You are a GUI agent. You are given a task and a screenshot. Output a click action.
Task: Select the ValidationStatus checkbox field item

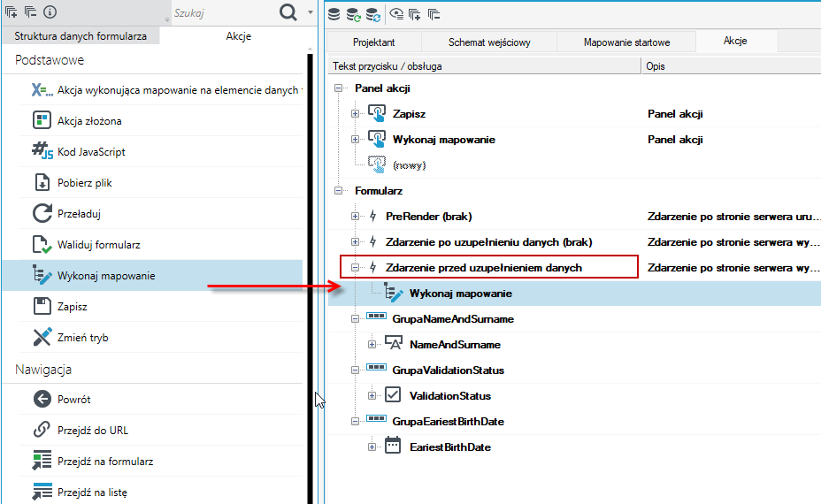pos(449,395)
